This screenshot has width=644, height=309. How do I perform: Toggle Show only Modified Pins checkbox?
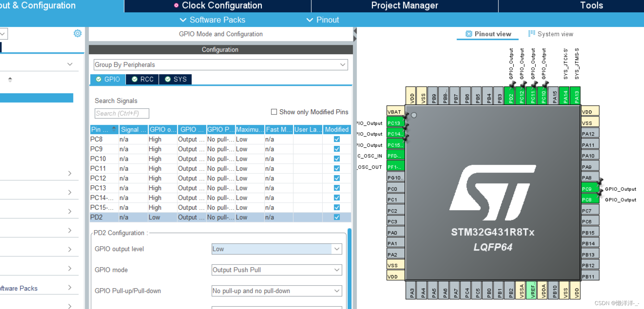274,112
